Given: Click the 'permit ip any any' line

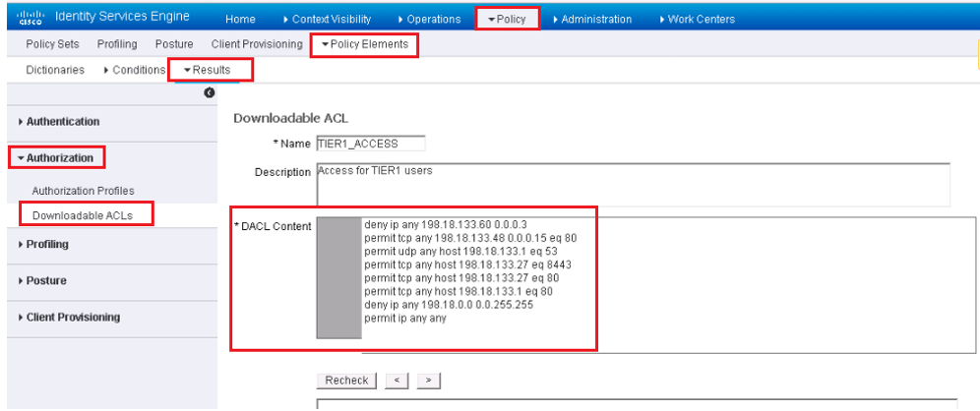Looking at the screenshot, I should (405, 319).
